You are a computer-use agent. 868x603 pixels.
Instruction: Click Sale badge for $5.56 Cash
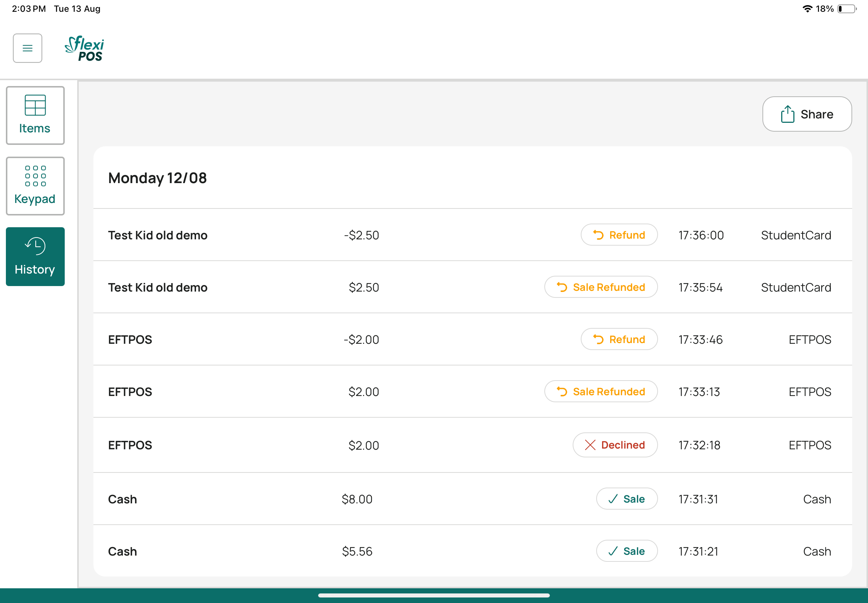pyautogui.click(x=626, y=551)
